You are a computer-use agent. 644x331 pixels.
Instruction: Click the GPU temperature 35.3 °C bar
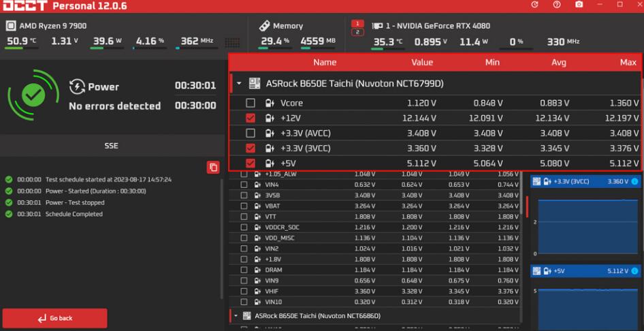[x=388, y=49]
